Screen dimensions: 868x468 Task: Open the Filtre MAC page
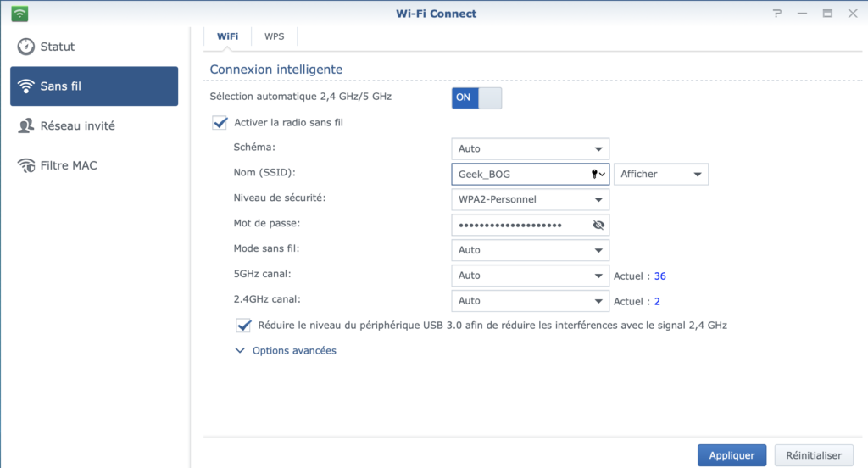(x=94, y=165)
